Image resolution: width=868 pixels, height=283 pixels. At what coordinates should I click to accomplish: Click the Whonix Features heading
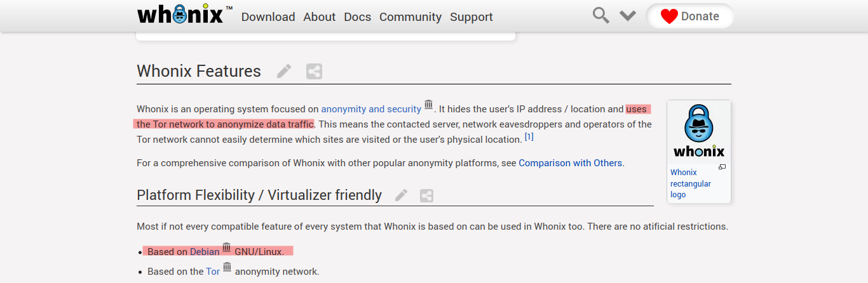coord(199,71)
